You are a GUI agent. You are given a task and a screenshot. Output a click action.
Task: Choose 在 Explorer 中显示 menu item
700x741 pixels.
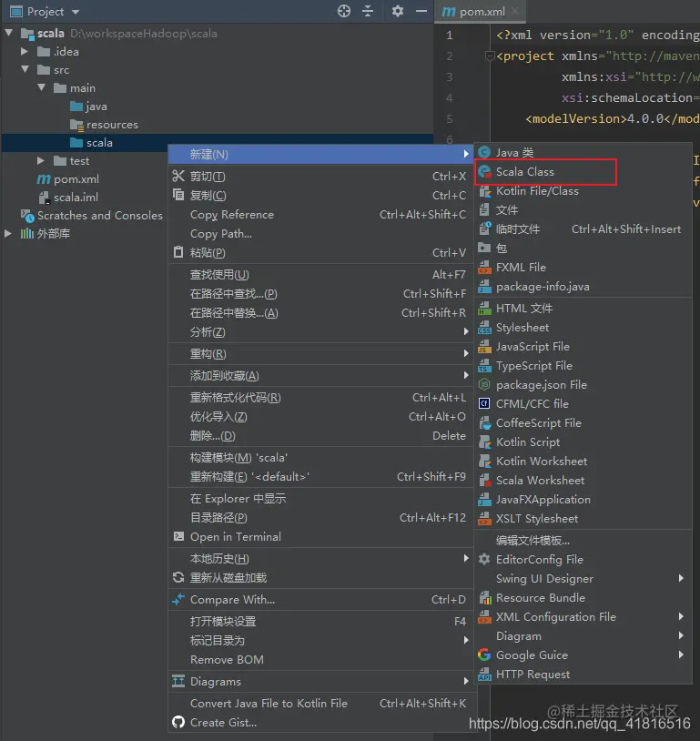320,499
